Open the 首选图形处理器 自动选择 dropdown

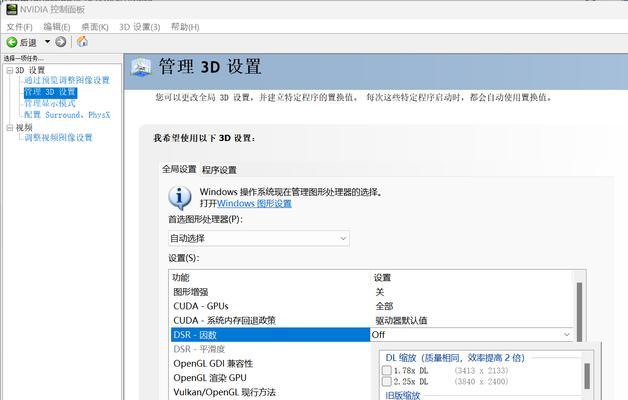(259, 238)
